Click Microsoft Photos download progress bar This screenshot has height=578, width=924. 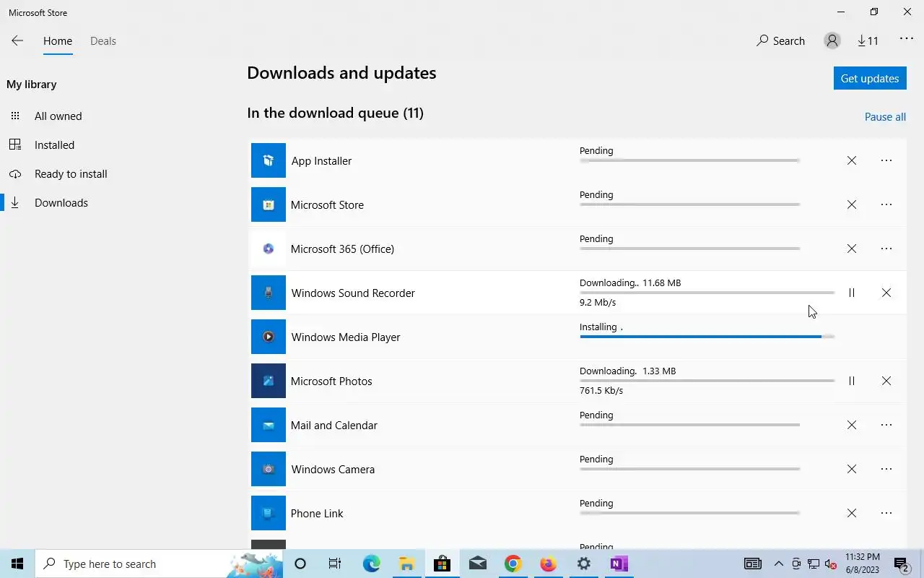(707, 381)
